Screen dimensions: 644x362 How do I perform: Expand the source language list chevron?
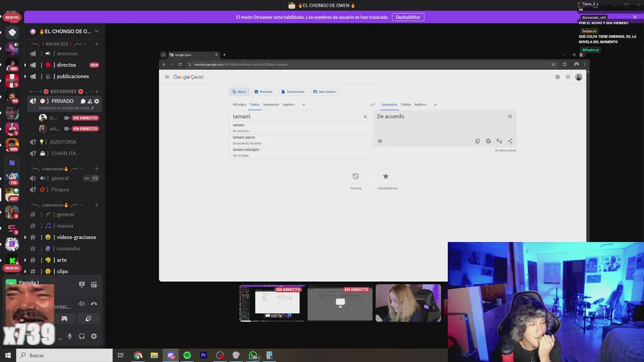click(303, 105)
